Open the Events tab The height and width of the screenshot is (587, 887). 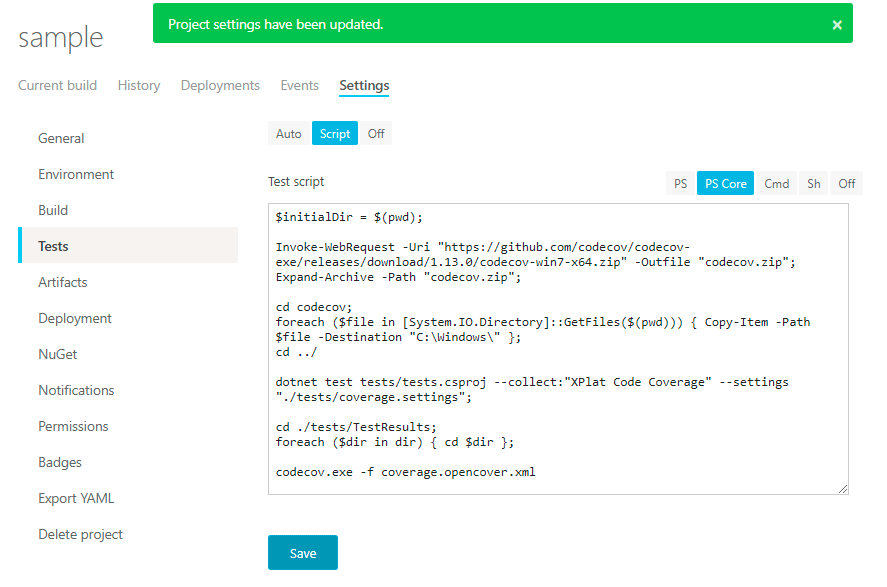click(299, 85)
